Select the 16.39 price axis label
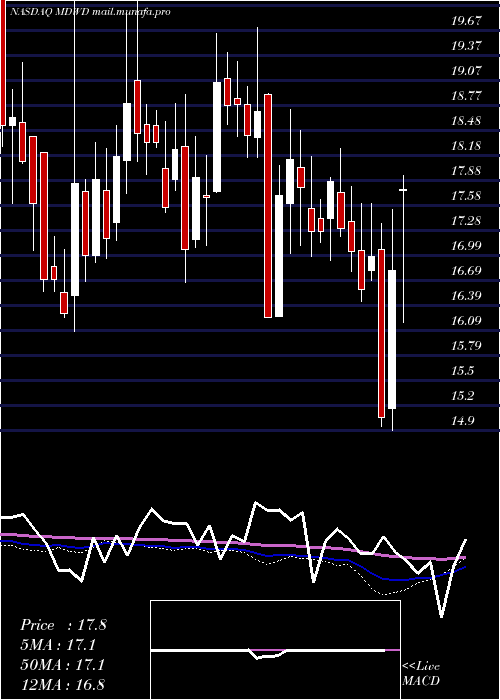This screenshot has width=500, height=700. pyautogui.click(x=466, y=296)
